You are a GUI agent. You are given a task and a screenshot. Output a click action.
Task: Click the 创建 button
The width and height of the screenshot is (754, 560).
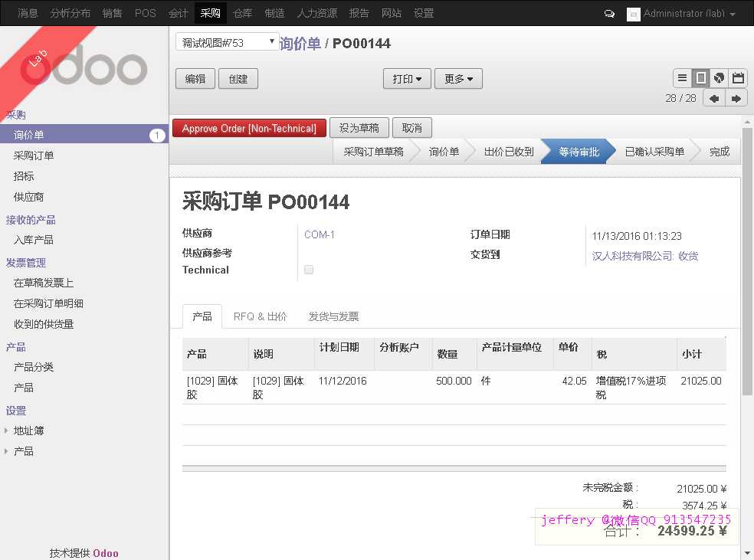(x=238, y=79)
